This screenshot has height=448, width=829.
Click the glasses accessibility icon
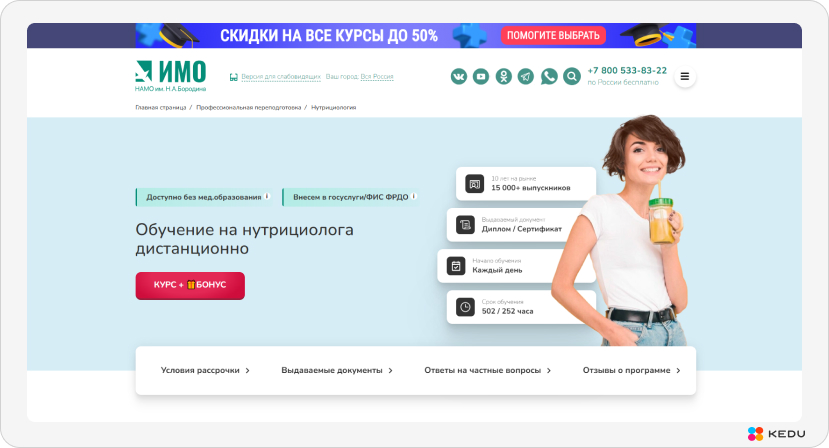pos(234,77)
